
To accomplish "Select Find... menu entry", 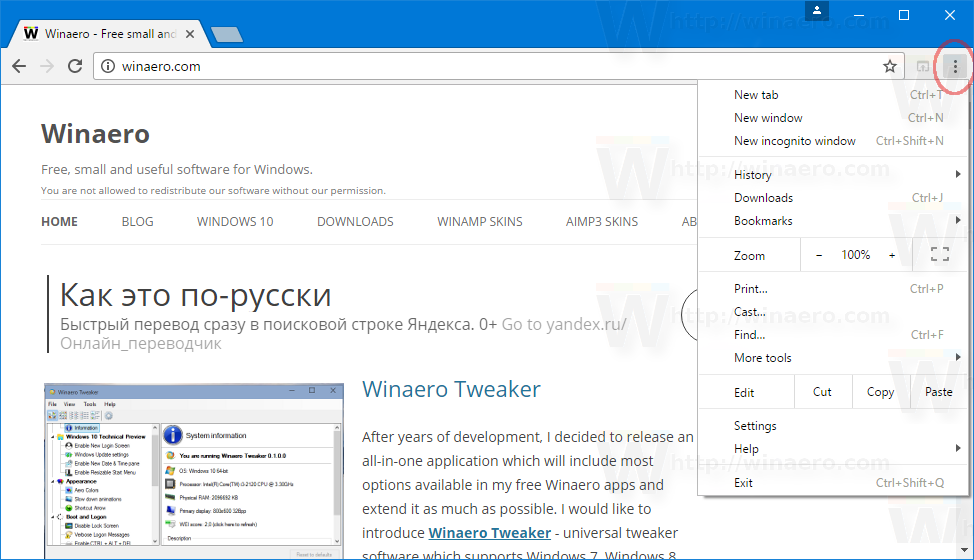I will click(x=833, y=335).
